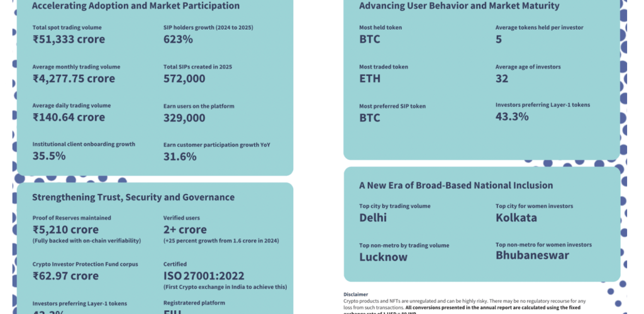
Task: Select the 623% SIP holders growth figure
Action: (178, 40)
